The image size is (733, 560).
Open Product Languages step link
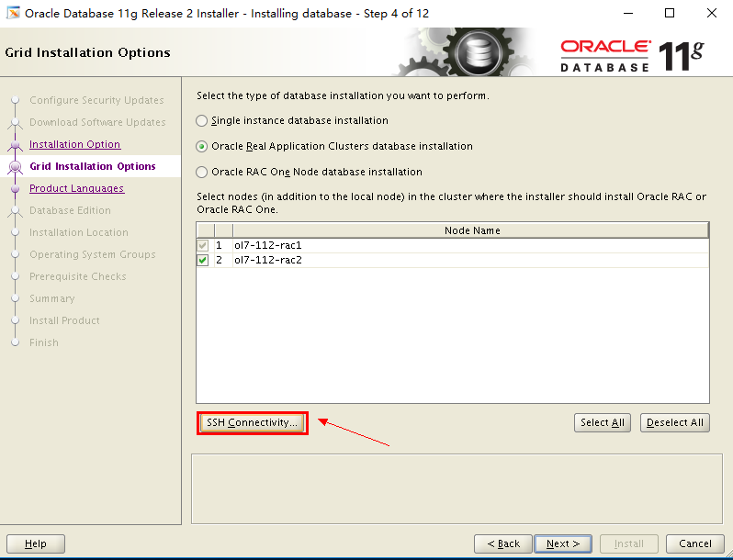[76, 188]
